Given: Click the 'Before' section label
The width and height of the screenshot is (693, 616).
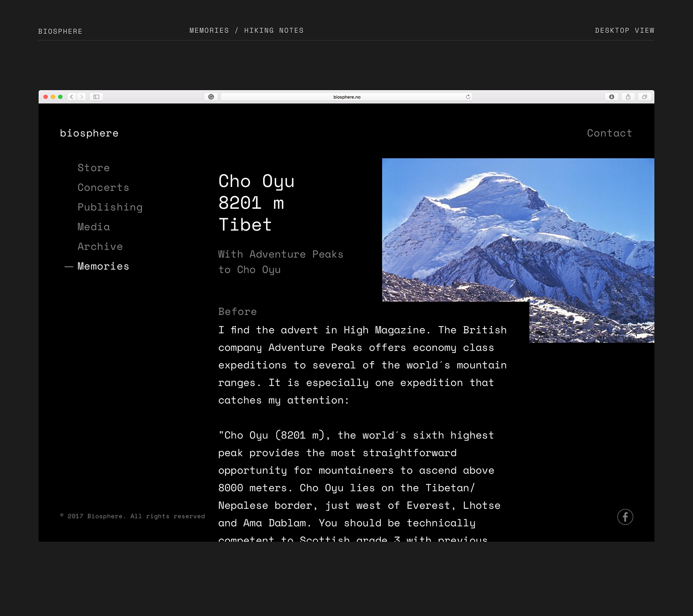Looking at the screenshot, I should [237, 312].
